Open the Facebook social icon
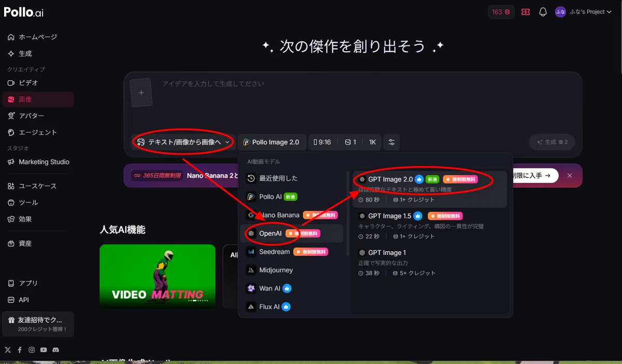 pyautogui.click(x=20, y=350)
